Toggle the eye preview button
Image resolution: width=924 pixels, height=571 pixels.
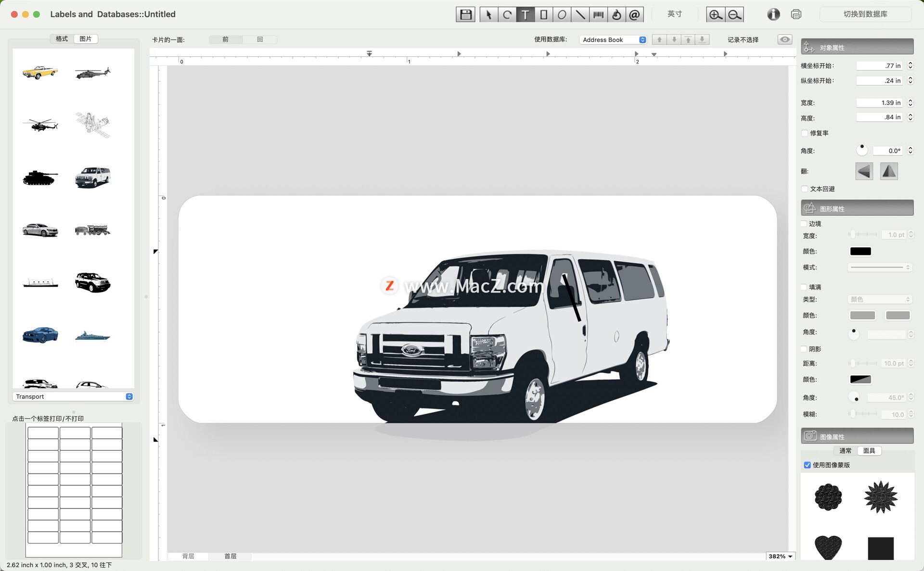tap(785, 39)
